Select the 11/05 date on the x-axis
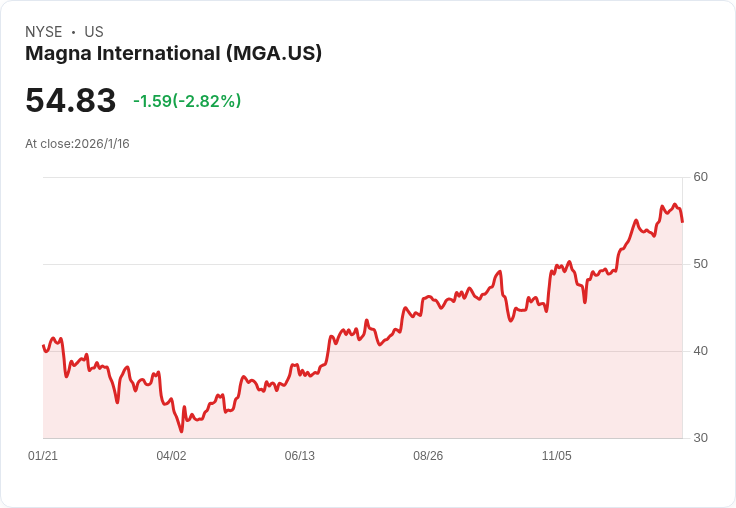This screenshot has width=736, height=508. (556, 456)
